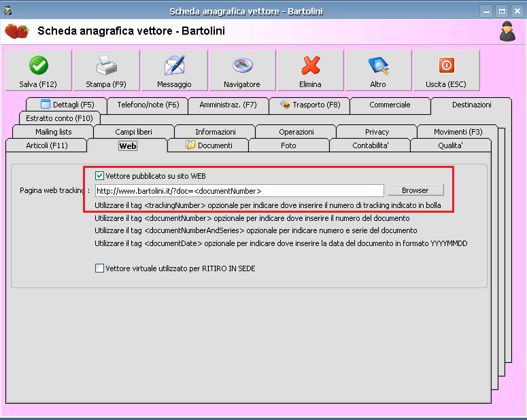Select the Informazioni tab

(x=215, y=132)
